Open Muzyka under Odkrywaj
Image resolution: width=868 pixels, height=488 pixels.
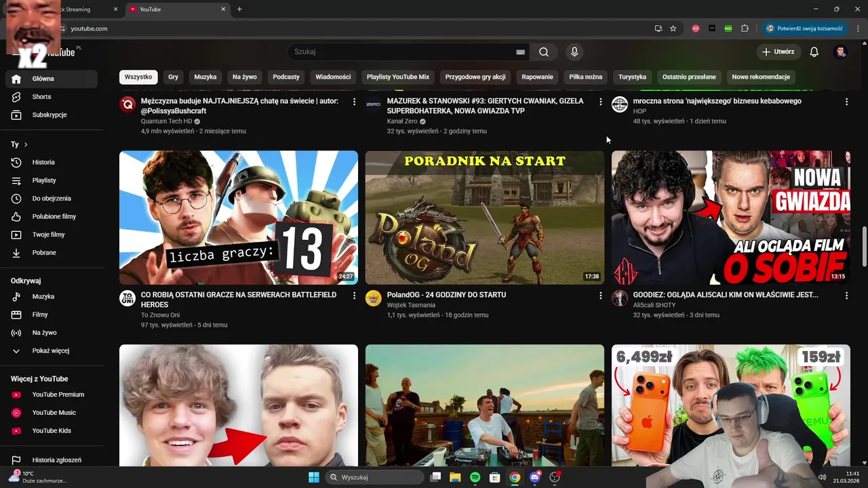click(52, 297)
